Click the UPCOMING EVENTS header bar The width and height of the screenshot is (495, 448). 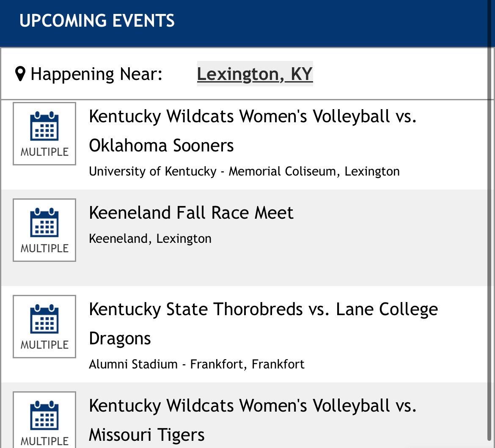97,20
